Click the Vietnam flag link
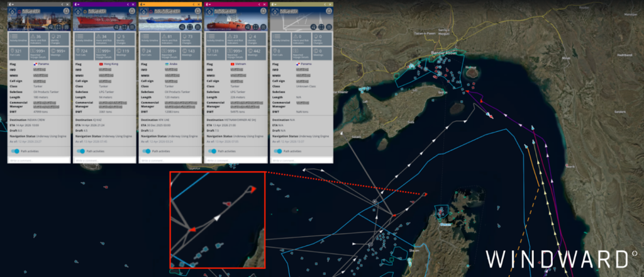 click(239, 64)
